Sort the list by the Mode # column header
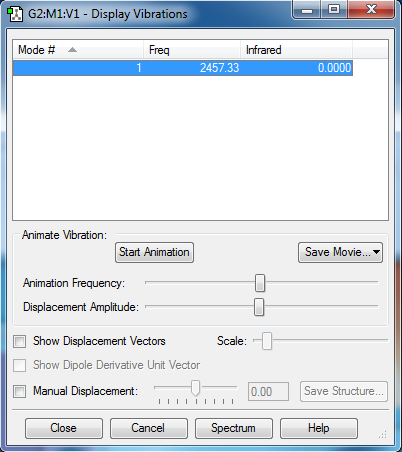 pyautogui.click(x=78, y=50)
